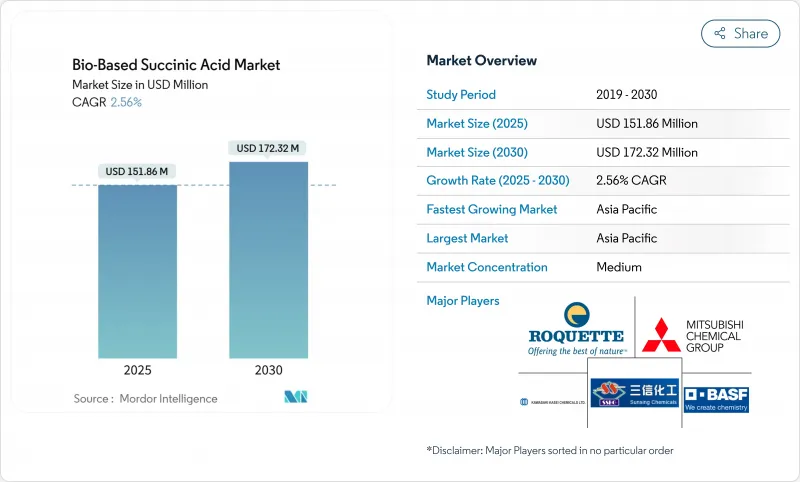The width and height of the screenshot is (800, 482).
Task: Select the 2025 bar in chart
Action: coord(137,270)
